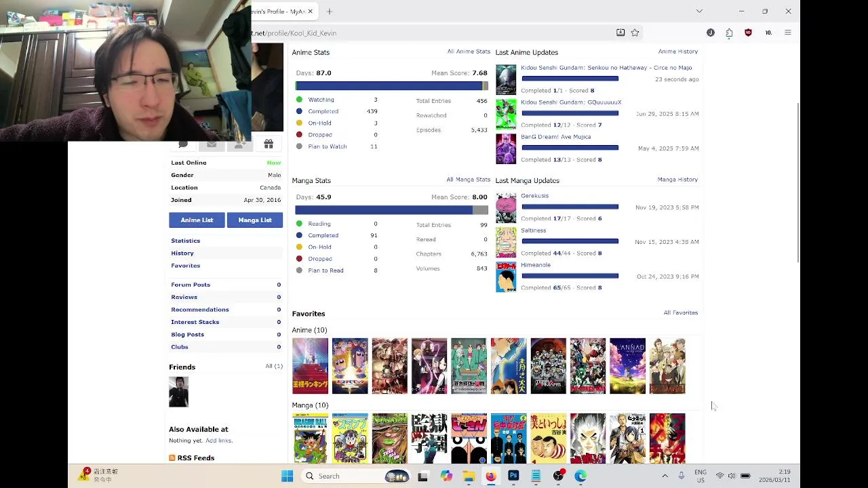
Task: Open the Manga History link
Action: [677, 180]
